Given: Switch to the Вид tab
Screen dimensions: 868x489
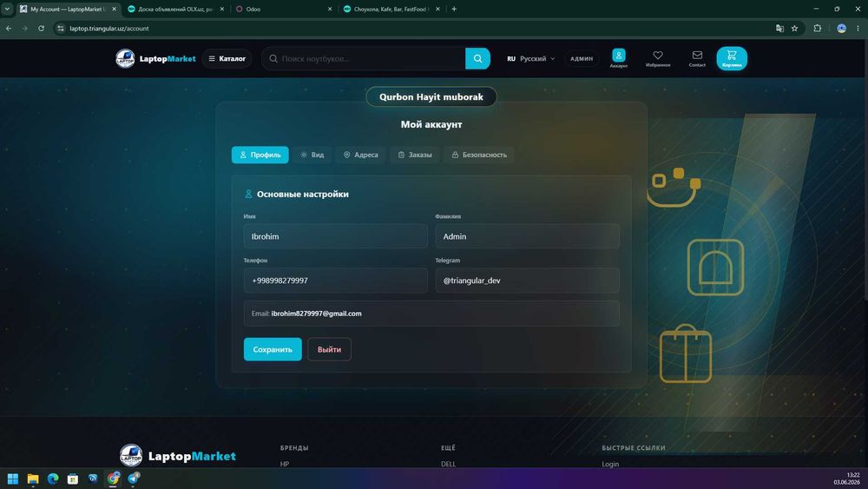Looking at the screenshot, I should 312,155.
